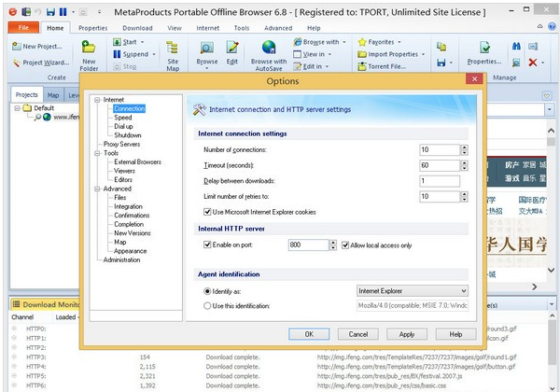Click the blue ribbon help icon
Screen dimensions: 560x392
pyautogui.click(x=552, y=26)
